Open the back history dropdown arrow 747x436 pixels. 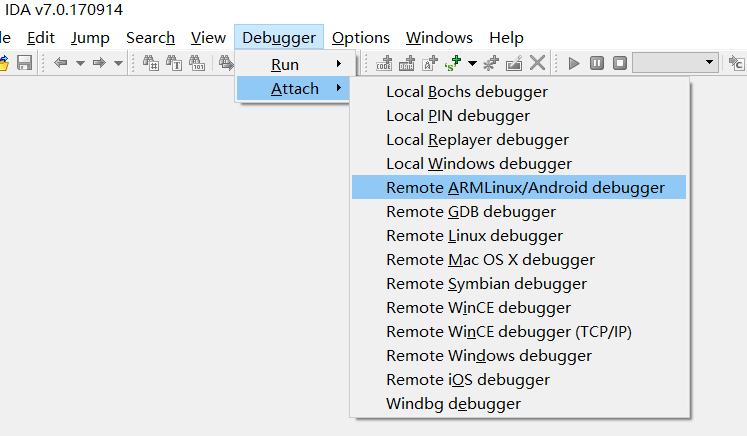coord(80,63)
